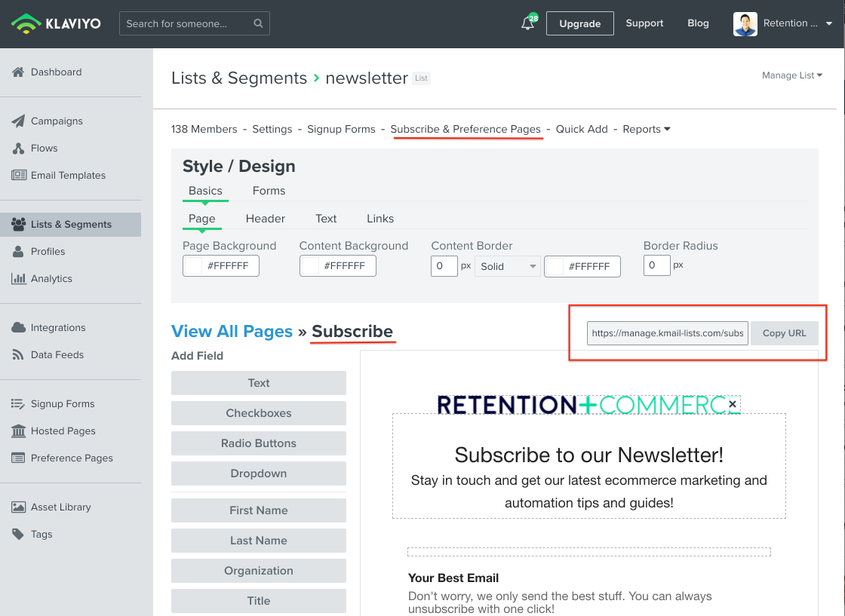Click the Flows icon in sidebar
Image resolution: width=845 pixels, height=616 pixels.
[x=18, y=148]
